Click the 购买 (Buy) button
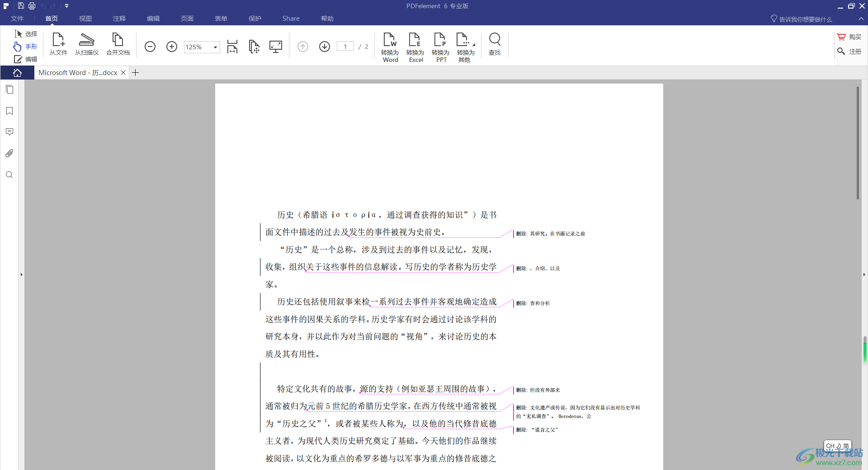Viewport: 868px width, 470px height. 849,37
